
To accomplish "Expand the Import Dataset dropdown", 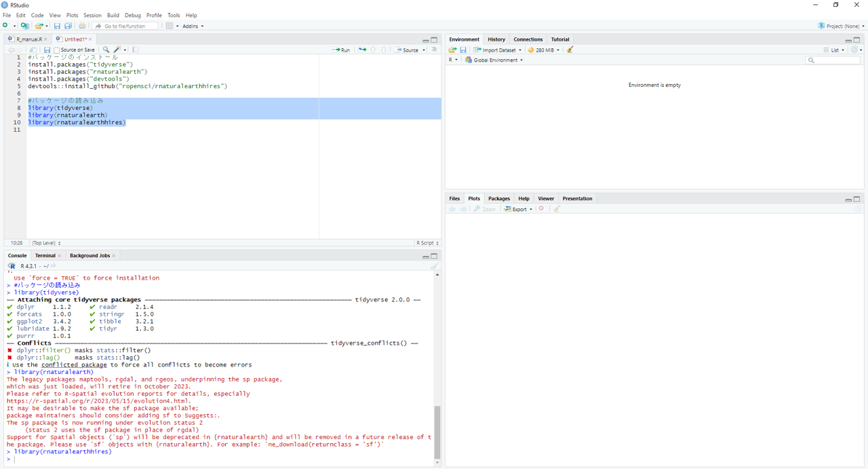I will [x=498, y=50].
